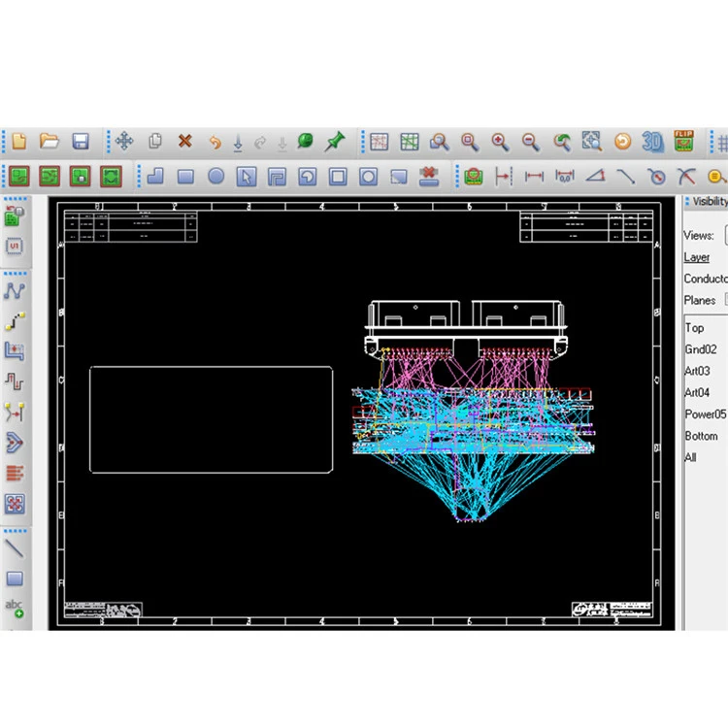
Task: Select the add rectangle shape tool
Action: pyautogui.click(x=185, y=177)
